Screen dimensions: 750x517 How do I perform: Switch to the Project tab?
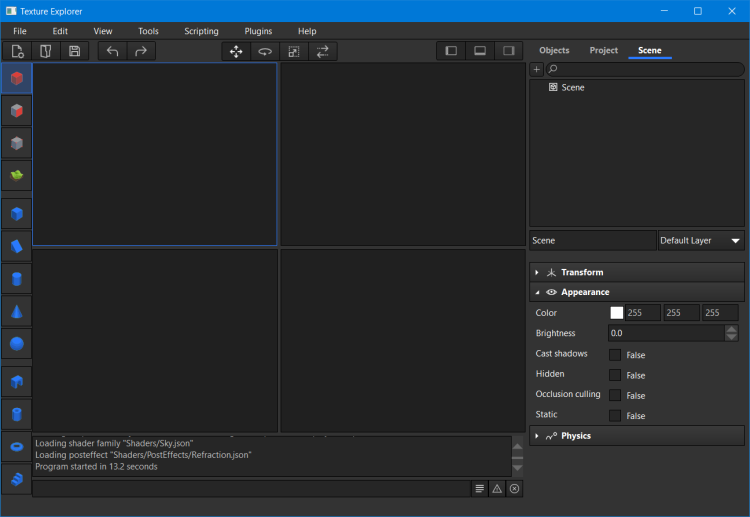(x=603, y=50)
